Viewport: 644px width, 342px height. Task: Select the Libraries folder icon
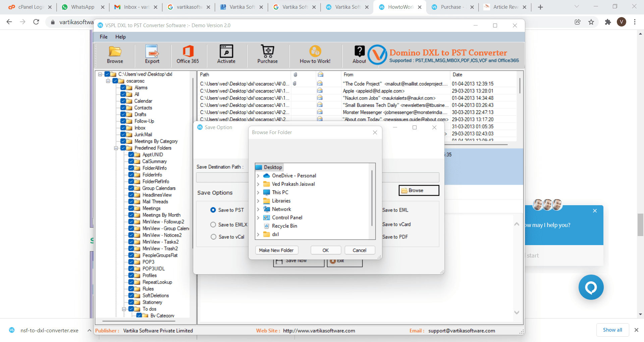tap(267, 201)
